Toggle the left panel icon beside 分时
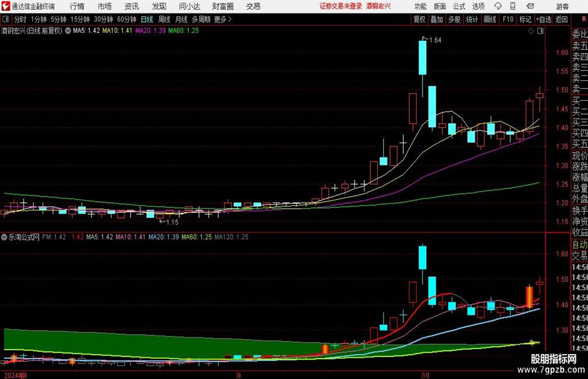This screenshot has height=379, width=588. (6, 19)
